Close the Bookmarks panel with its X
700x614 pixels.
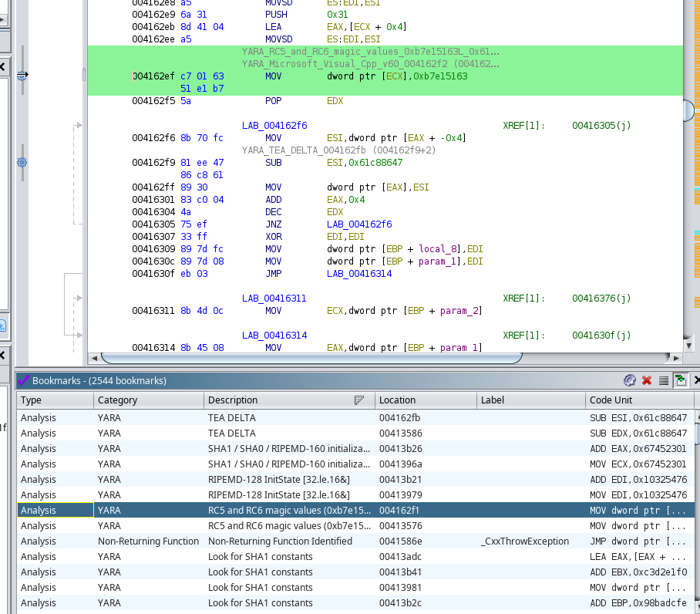[696, 380]
